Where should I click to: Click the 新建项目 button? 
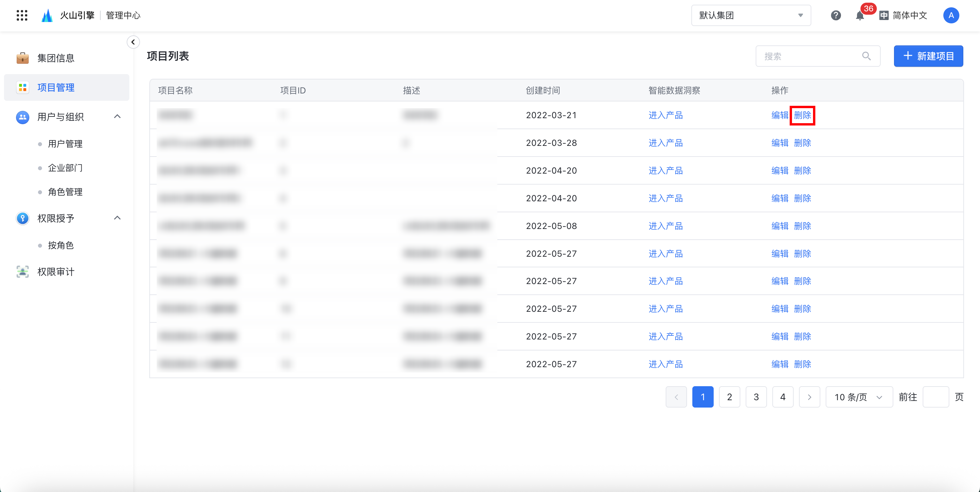click(x=928, y=56)
